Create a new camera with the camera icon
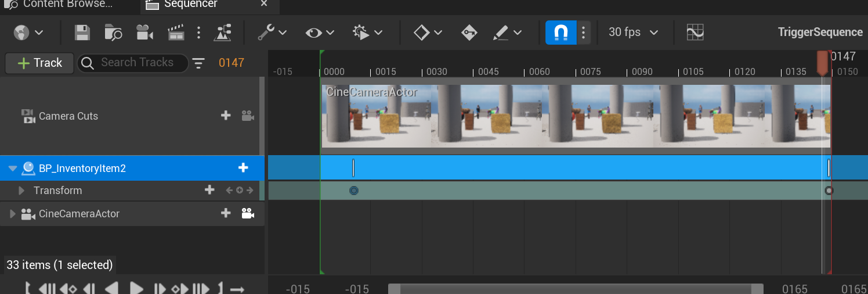Screen dimensions: 868x294 (144, 33)
